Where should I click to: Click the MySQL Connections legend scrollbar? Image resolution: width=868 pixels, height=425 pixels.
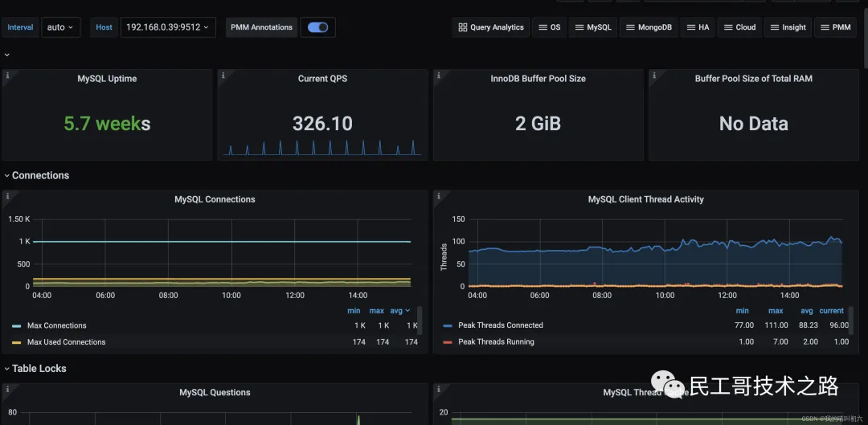pos(420,321)
